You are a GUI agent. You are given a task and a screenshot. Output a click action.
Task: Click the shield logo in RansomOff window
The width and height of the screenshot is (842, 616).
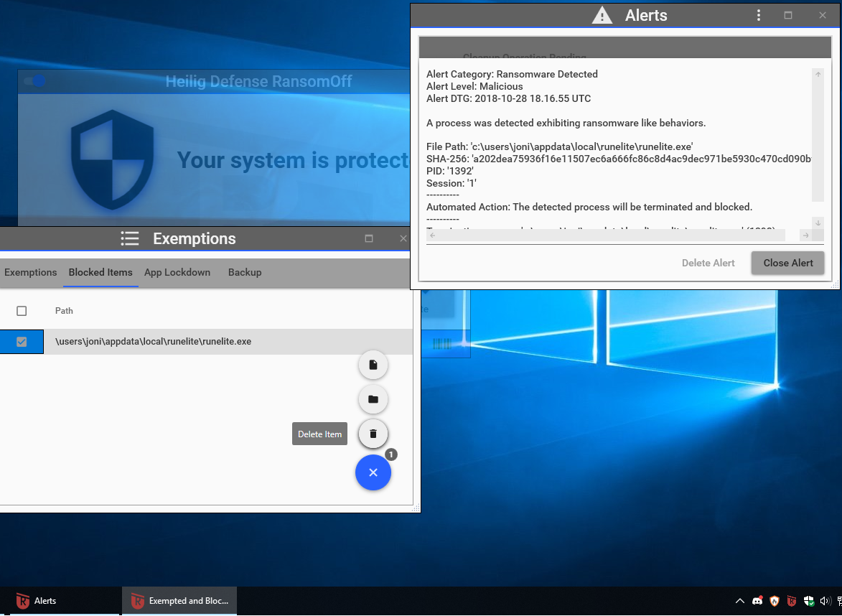[112, 159]
